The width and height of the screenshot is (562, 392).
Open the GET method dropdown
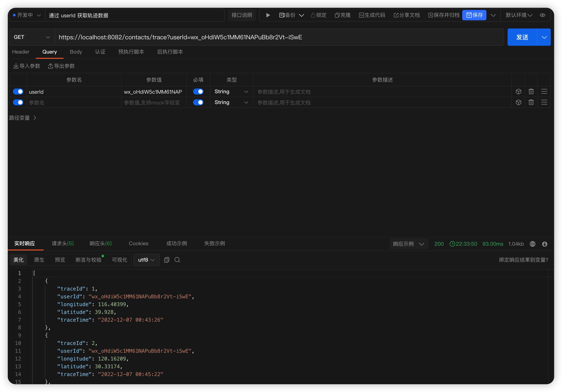(x=32, y=37)
